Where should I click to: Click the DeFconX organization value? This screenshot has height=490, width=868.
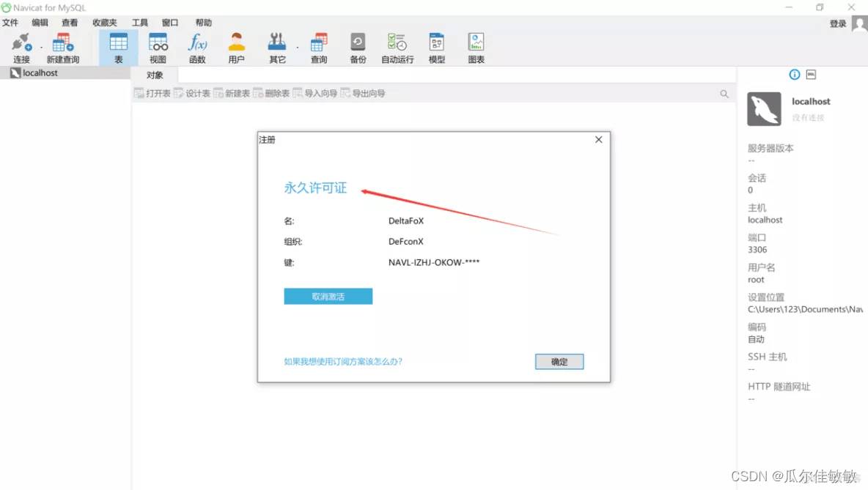[x=405, y=242]
